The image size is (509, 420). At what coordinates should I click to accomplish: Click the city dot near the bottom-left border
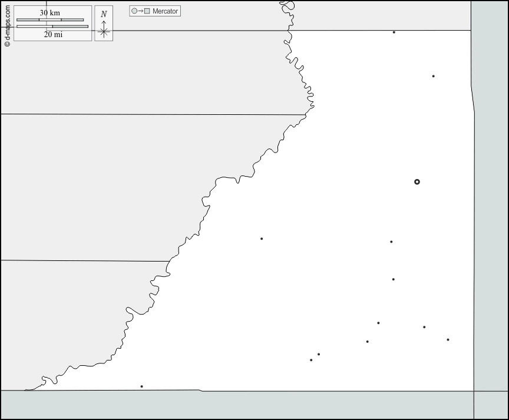coord(141,386)
